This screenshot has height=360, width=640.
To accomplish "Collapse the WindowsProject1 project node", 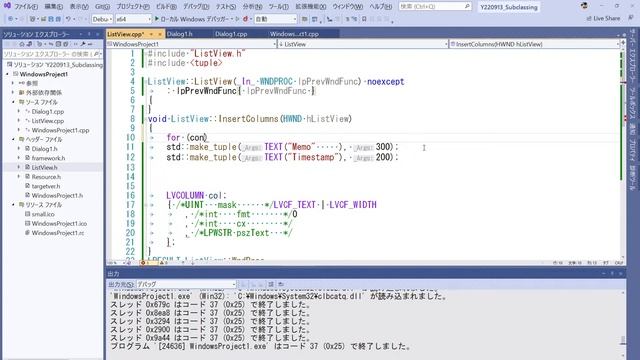I will tap(7, 74).
